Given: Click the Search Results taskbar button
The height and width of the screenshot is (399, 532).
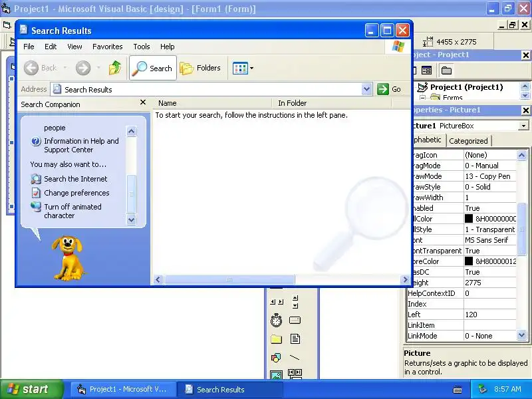Looking at the screenshot, I should [x=229, y=390].
